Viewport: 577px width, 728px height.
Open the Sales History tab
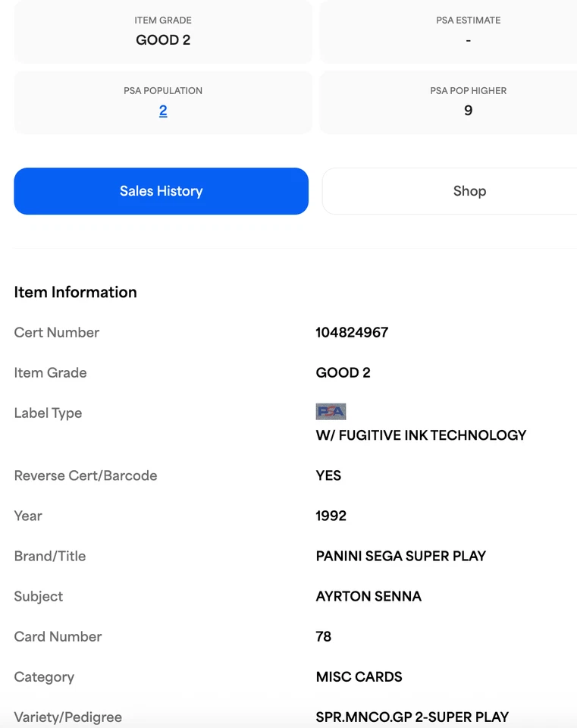tap(161, 191)
